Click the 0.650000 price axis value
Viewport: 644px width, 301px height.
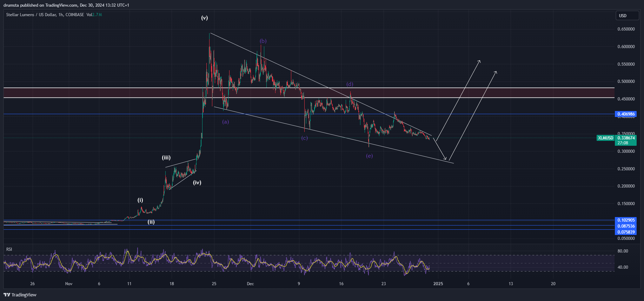click(x=626, y=29)
